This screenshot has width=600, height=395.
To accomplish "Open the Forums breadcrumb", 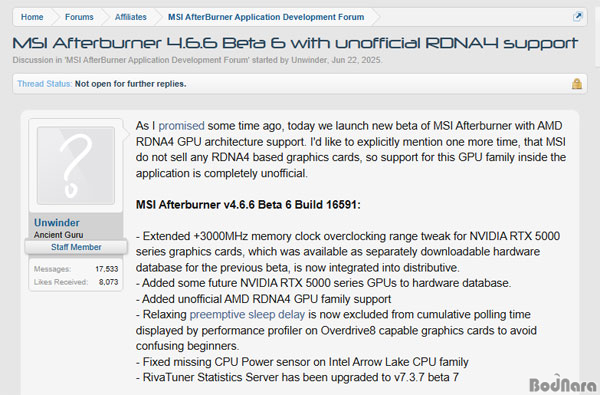I will point(79,17).
